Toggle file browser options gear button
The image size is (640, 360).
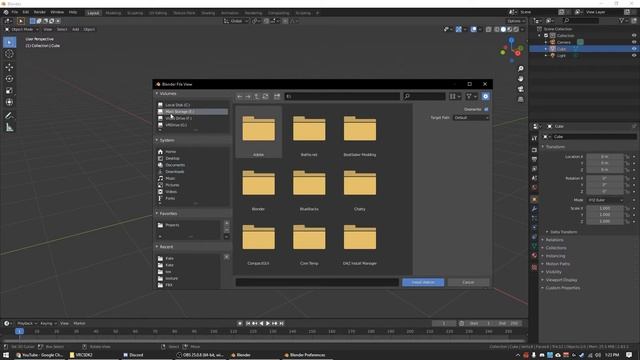pyautogui.click(x=485, y=96)
